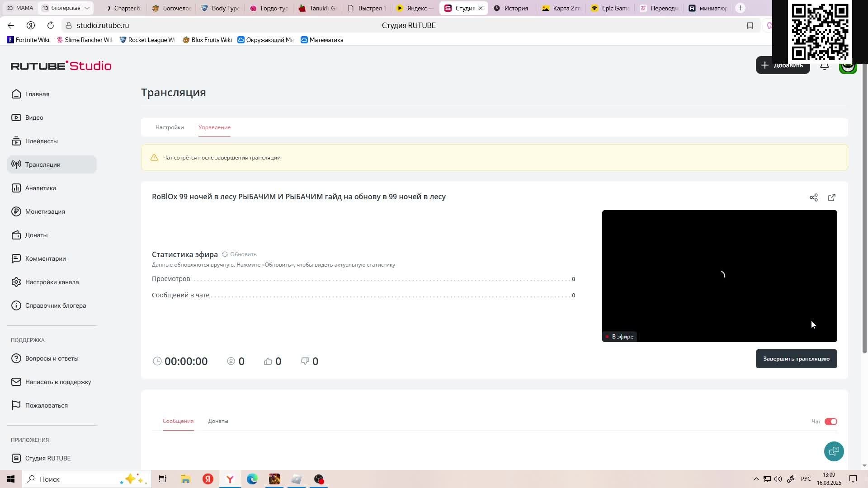Open the stream in a new window via the external link icon
Screen dimensions: 868x488
click(832, 197)
